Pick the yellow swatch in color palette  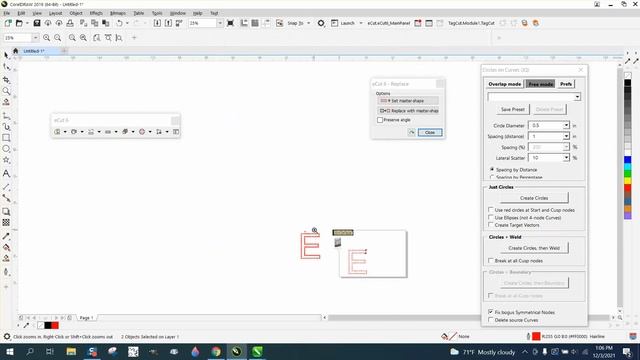point(628,180)
